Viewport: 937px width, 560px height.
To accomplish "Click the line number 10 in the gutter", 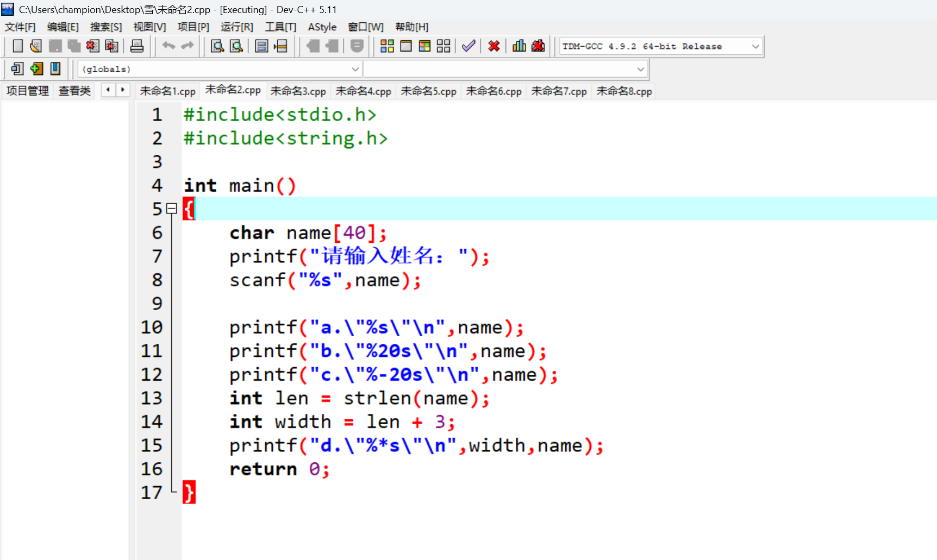I will tap(152, 327).
